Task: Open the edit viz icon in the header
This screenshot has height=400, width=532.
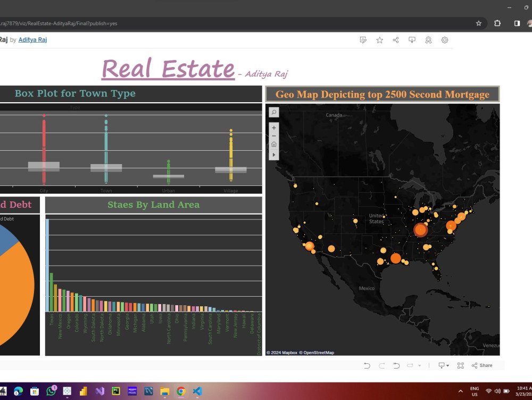Action: click(x=363, y=40)
